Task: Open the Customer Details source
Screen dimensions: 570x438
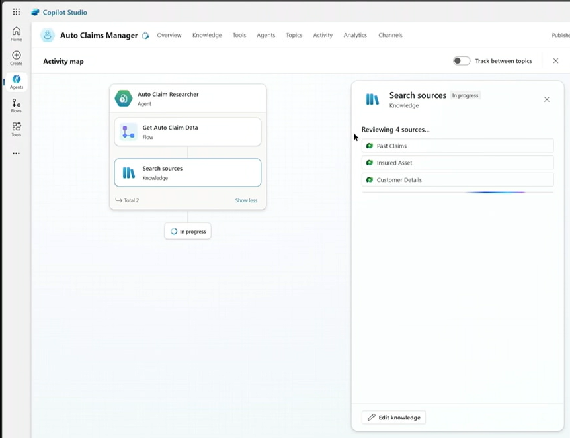Action: (x=457, y=180)
